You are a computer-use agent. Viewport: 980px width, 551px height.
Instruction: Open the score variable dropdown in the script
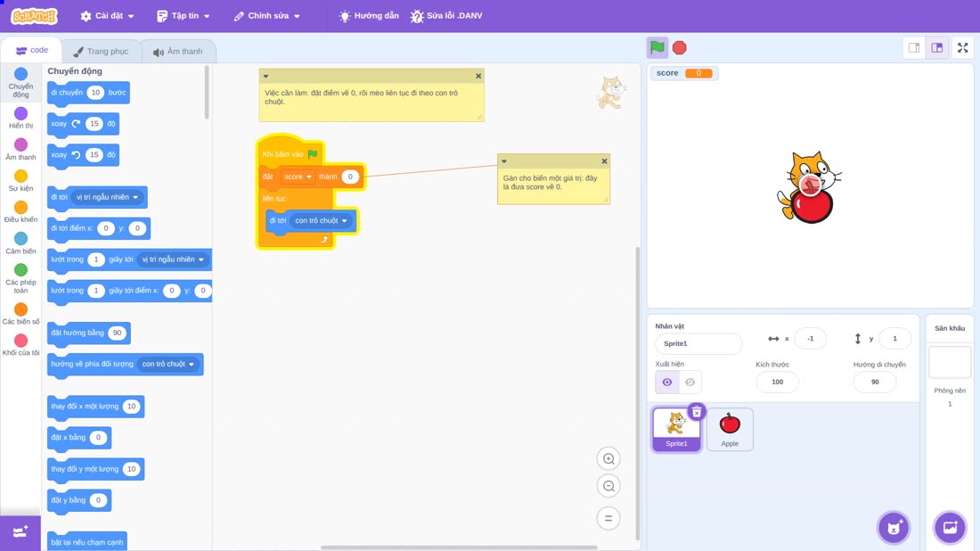click(298, 177)
